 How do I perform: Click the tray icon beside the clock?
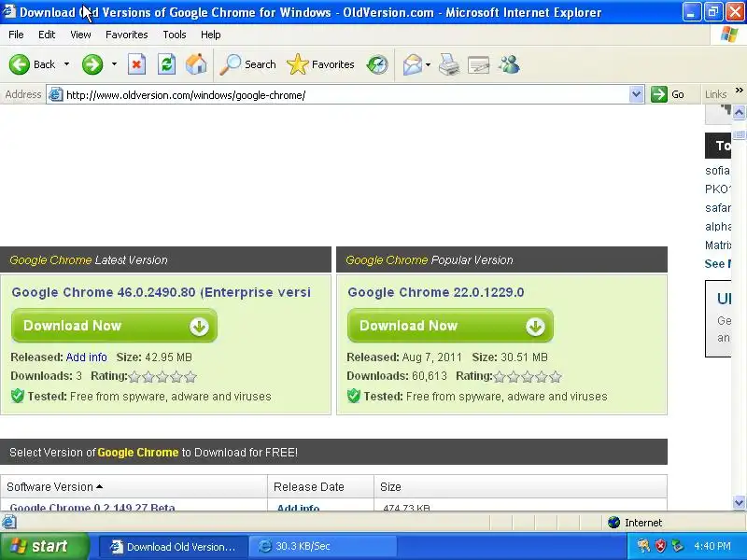pos(677,546)
